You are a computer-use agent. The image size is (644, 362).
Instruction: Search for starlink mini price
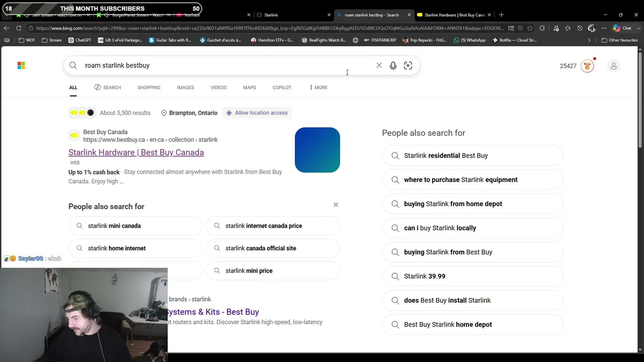(273, 270)
